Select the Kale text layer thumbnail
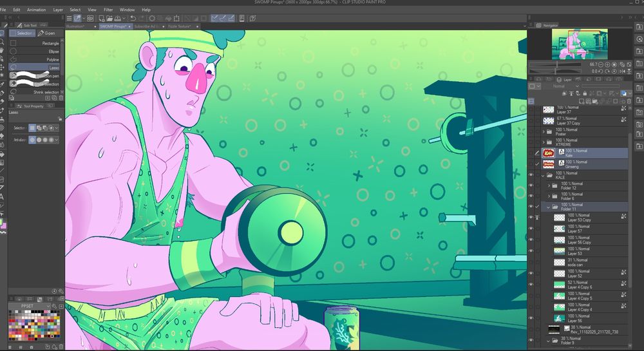This screenshot has height=351, width=644. click(548, 153)
